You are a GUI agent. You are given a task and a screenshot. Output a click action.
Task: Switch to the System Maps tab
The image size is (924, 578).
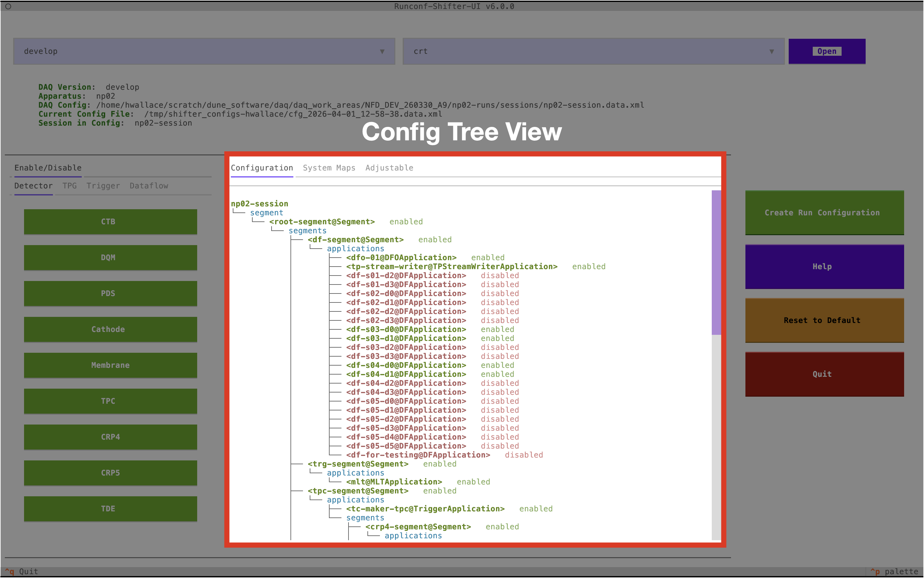click(329, 168)
